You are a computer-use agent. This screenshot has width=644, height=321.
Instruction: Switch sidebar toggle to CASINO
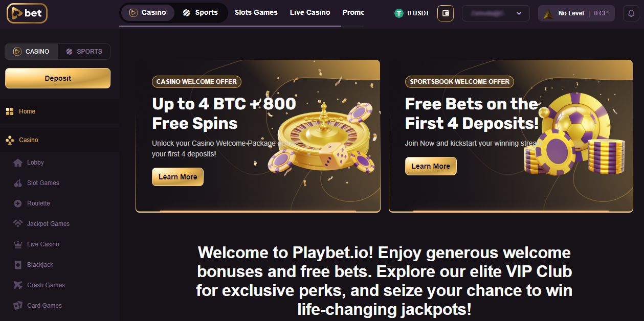31,52
